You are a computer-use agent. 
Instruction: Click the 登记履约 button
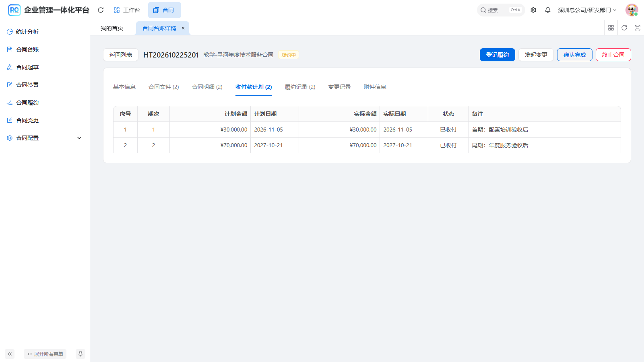click(x=497, y=55)
